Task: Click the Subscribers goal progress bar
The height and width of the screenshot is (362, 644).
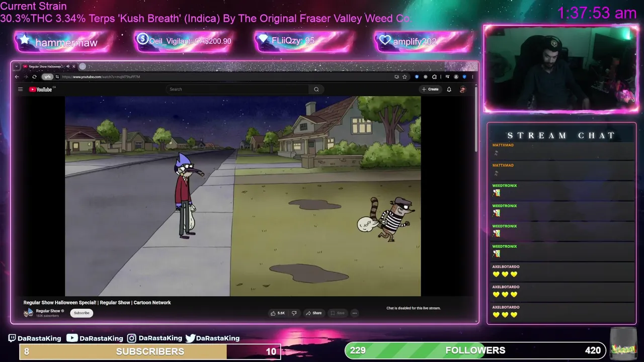Action: 150,351
